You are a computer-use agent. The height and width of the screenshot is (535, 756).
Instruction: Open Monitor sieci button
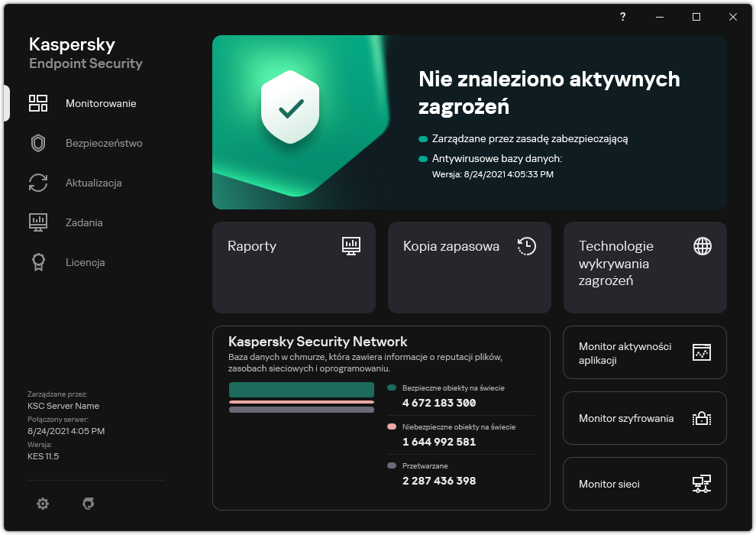click(645, 484)
